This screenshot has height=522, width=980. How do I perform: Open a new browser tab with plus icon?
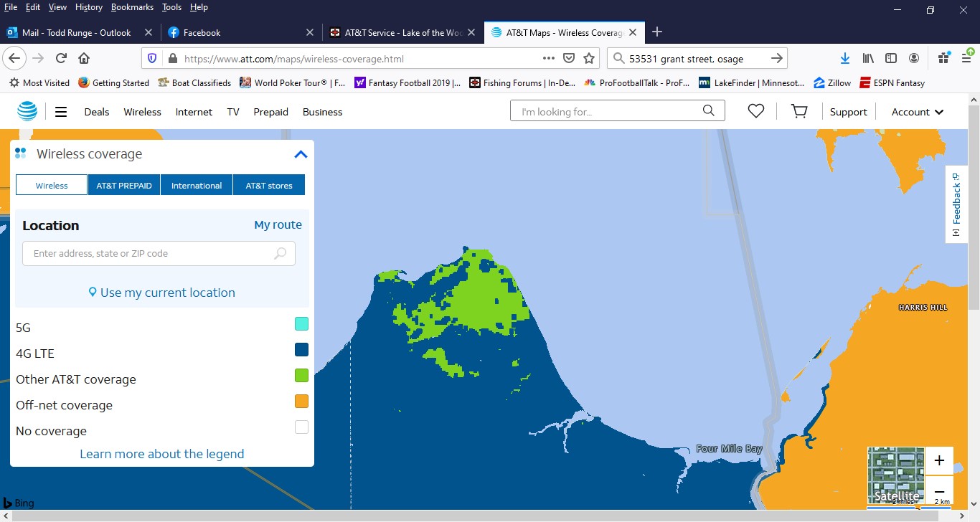(x=657, y=32)
